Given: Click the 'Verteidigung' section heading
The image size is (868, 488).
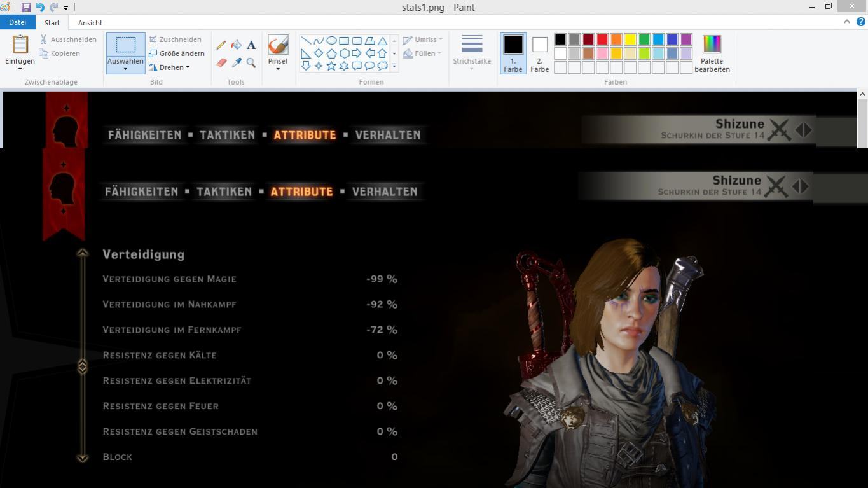Looking at the screenshot, I should (x=144, y=254).
